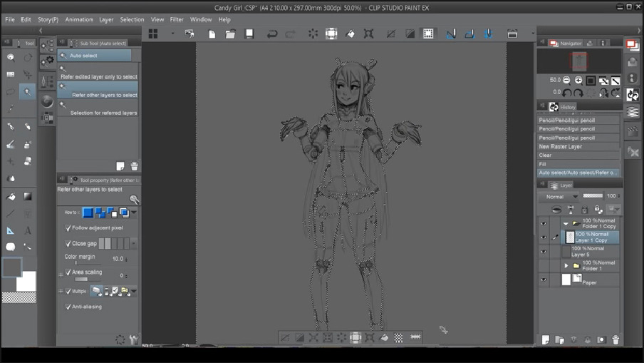
Task: Click the Open folder icon in the command bar
Action: pos(231,34)
